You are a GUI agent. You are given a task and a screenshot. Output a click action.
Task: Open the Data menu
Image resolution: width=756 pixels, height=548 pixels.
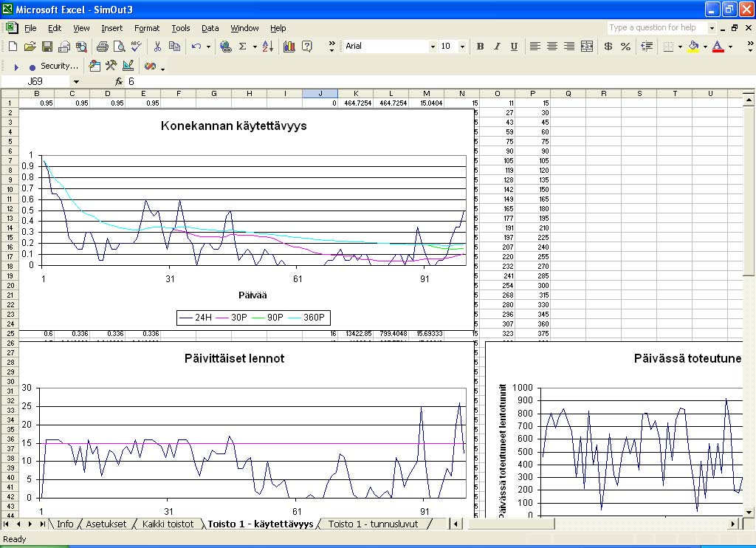click(210, 28)
